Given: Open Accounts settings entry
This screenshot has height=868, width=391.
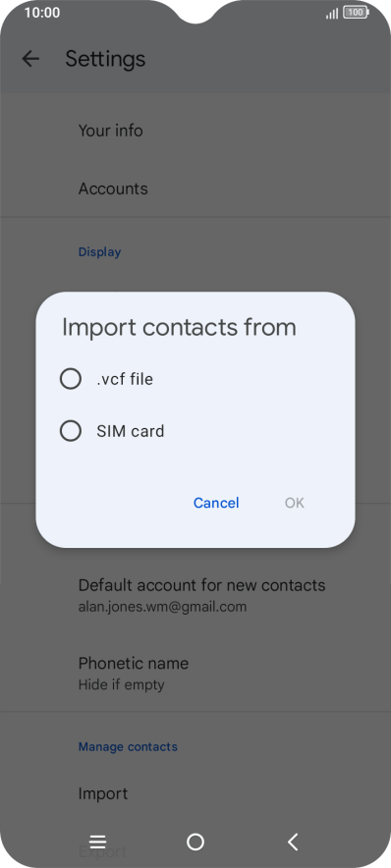Looking at the screenshot, I should click(195, 189).
